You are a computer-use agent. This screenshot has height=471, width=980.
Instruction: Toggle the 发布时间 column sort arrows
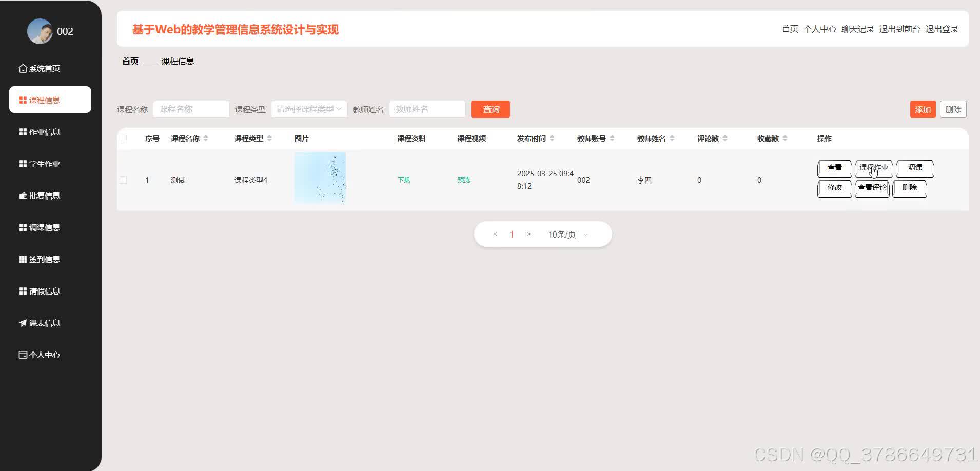[x=552, y=138]
